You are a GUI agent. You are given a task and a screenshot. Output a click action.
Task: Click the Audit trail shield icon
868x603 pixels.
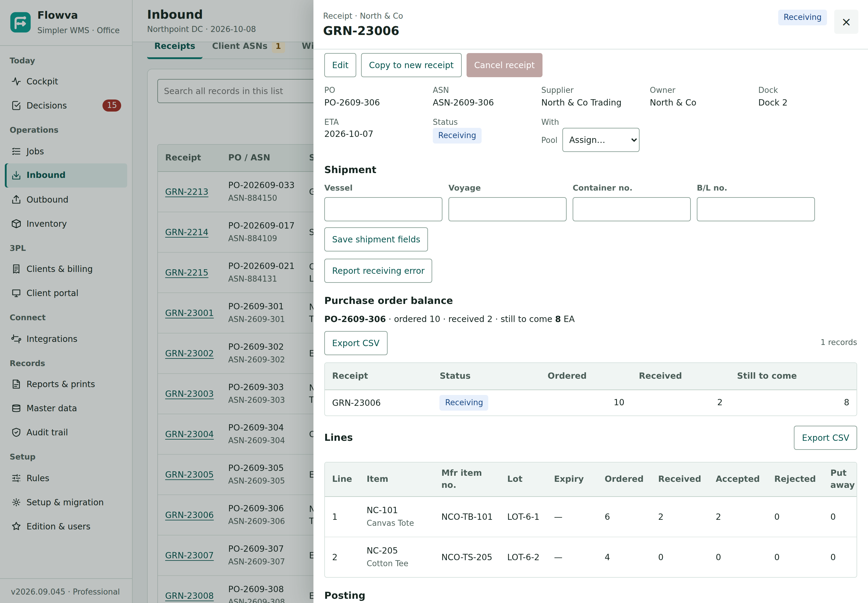coord(16,432)
